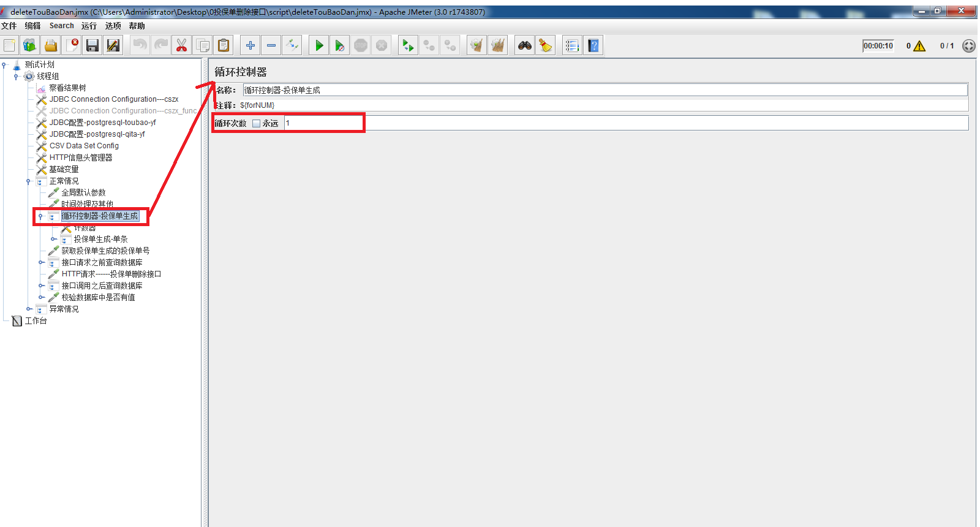This screenshot has height=527, width=980.
Task: Click the Open file folder icon
Action: pos(51,45)
